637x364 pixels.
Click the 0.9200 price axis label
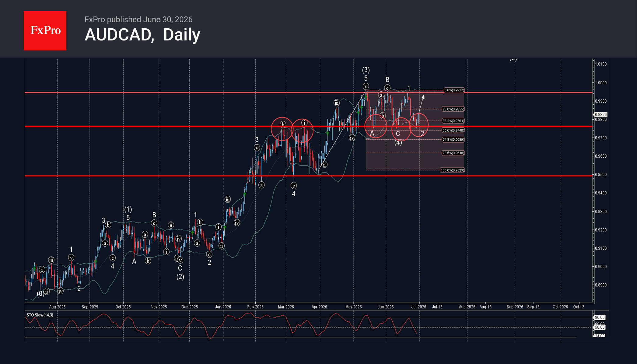click(x=601, y=230)
